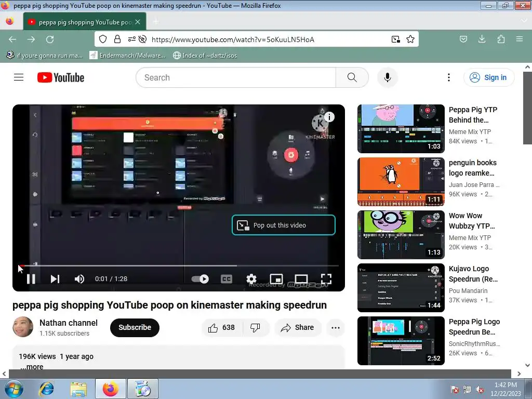Open the Save to Pocket icon
Viewport: 532px width, 399px height.
[463, 39]
